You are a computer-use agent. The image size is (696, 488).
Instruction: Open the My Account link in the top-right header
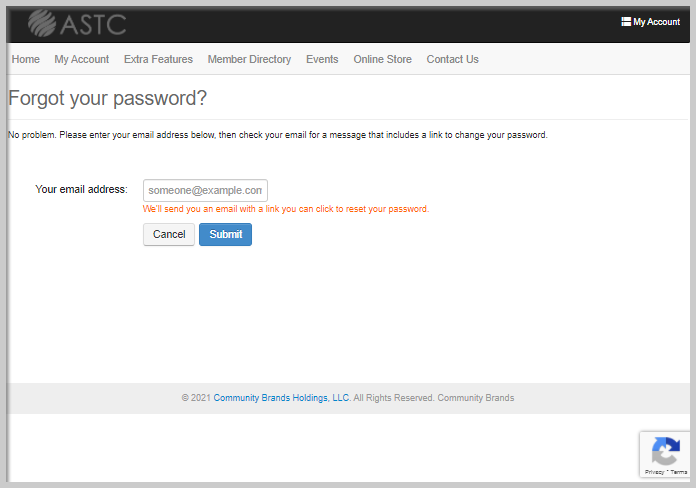(x=656, y=22)
